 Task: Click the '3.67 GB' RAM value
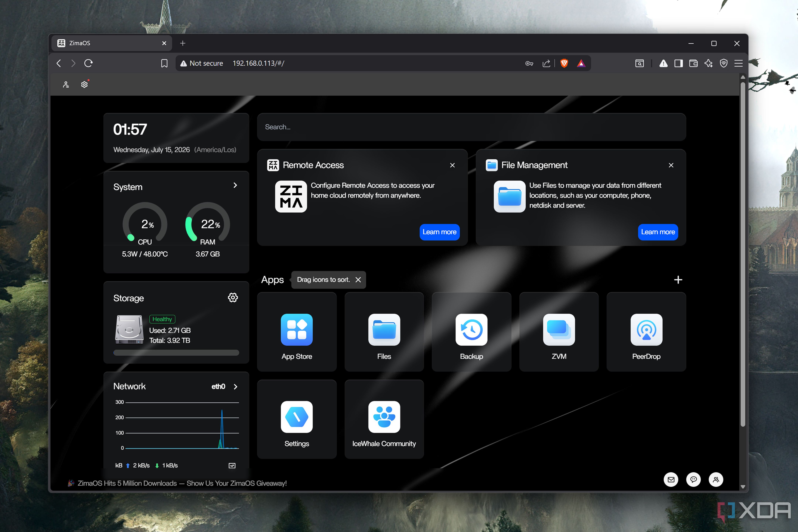point(207,254)
